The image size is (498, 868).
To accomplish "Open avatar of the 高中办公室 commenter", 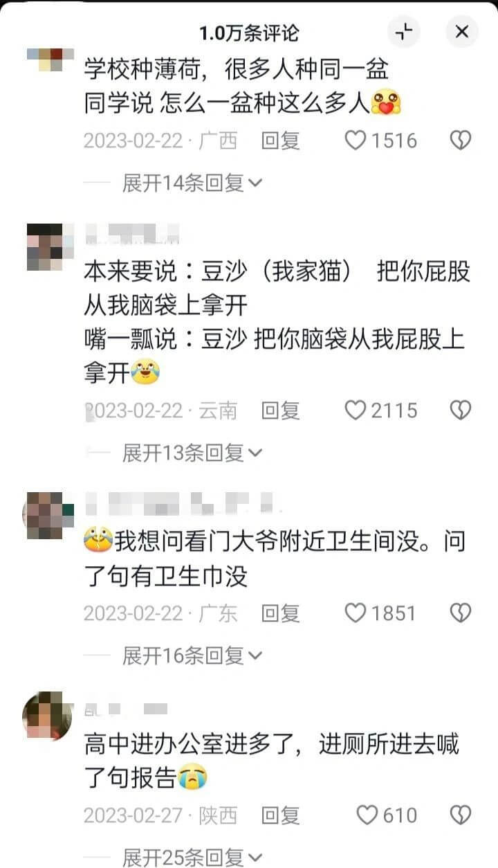I will (x=48, y=716).
